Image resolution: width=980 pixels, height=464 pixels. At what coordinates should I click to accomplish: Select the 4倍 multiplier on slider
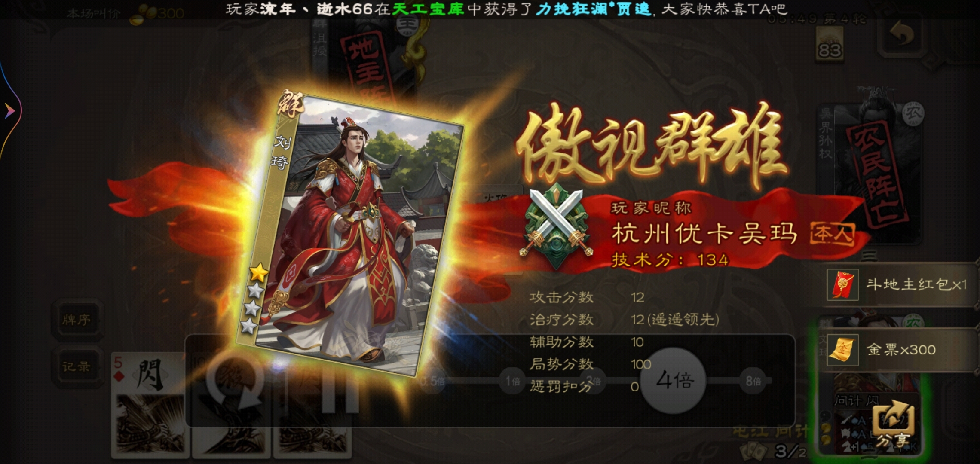pos(673,381)
